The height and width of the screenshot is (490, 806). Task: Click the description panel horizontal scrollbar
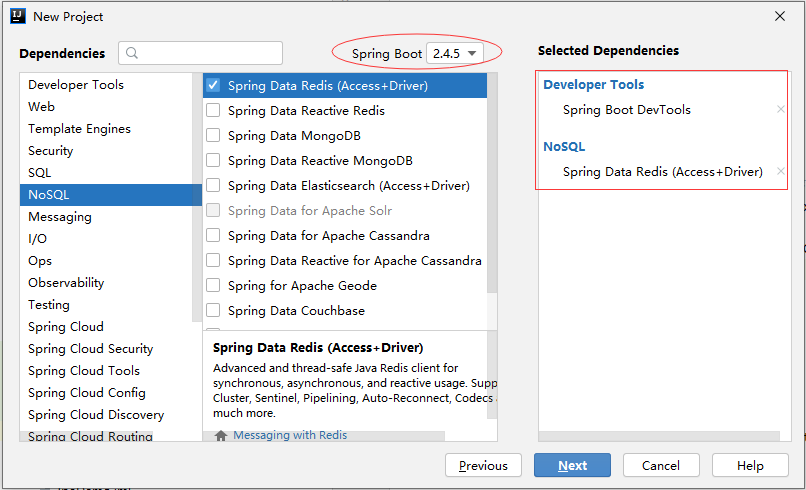point(324,436)
